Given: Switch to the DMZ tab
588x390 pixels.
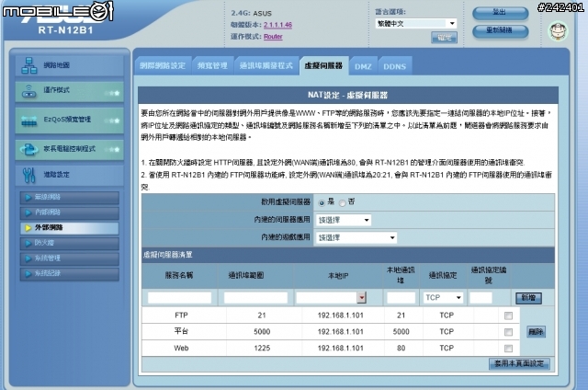Looking at the screenshot, I should (x=363, y=66).
